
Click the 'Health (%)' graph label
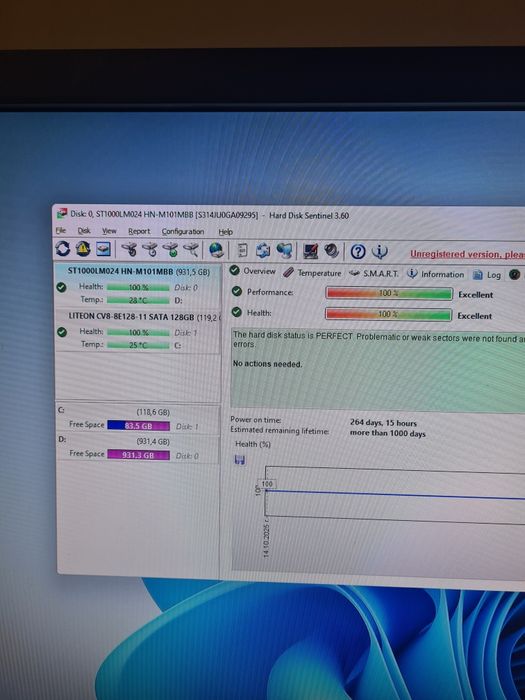(x=253, y=444)
